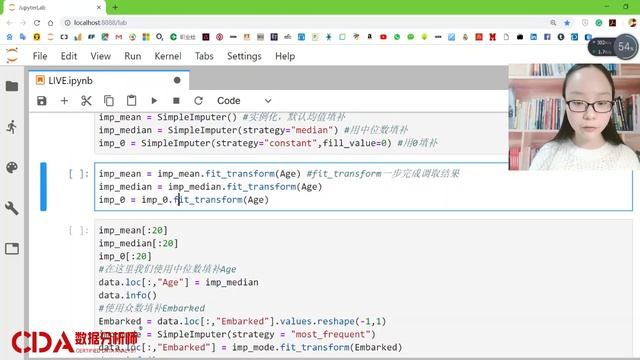This screenshot has height=360, width=640.
Task: Open the file browser folder sidebar icon
Action: [x=12, y=86]
